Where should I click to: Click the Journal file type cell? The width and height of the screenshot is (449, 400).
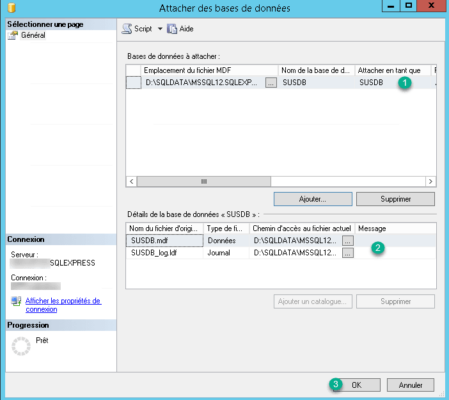coord(226,253)
